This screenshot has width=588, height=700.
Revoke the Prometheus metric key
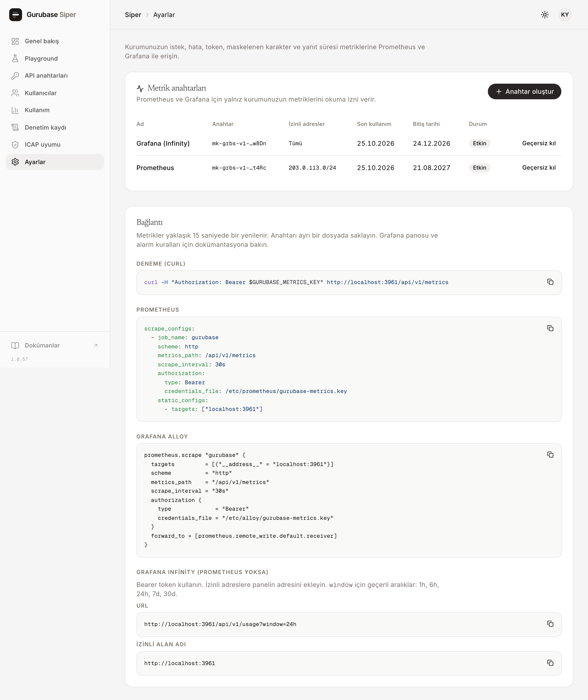pos(539,168)
